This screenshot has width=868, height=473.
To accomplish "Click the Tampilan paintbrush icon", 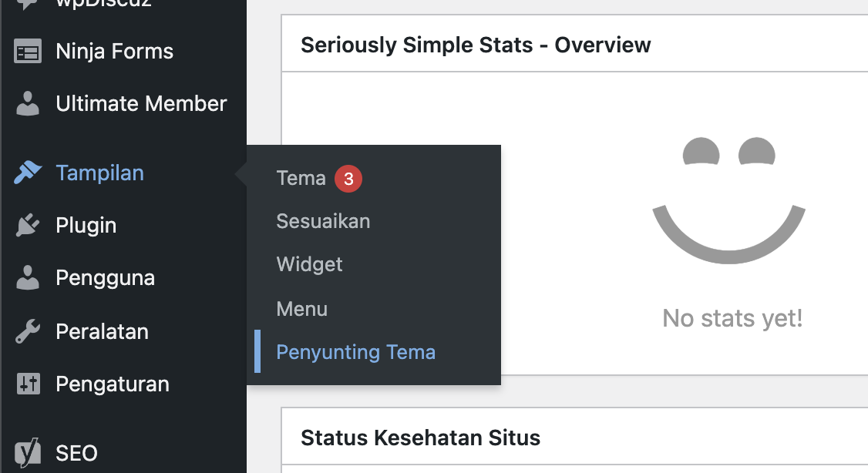I will (29, 173).
